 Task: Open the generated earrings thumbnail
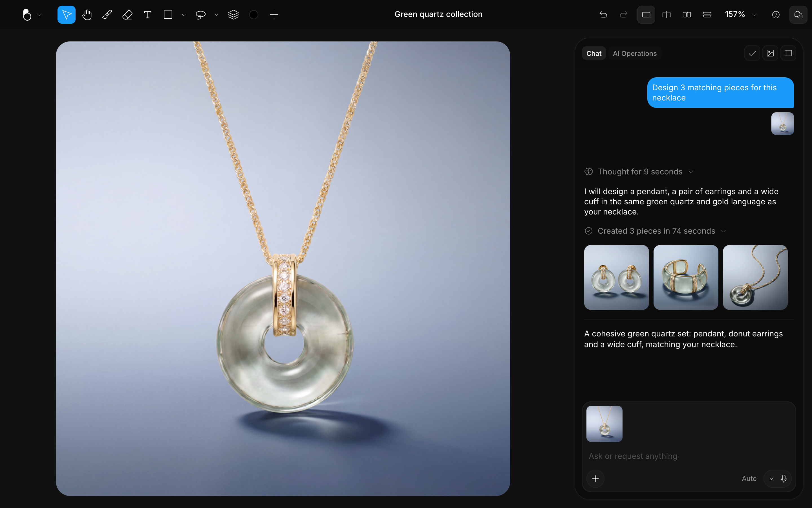coord(616,277)
